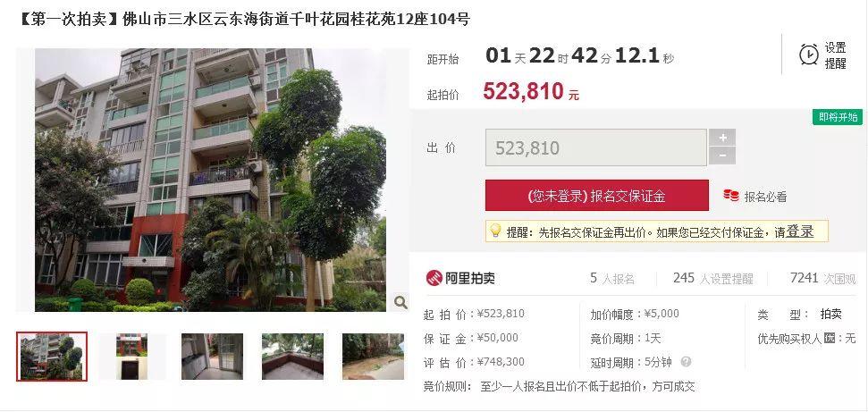This screenshot has height=412, width=868.
Task: Select the second thumbnail of entrance door
Action: 131,356
